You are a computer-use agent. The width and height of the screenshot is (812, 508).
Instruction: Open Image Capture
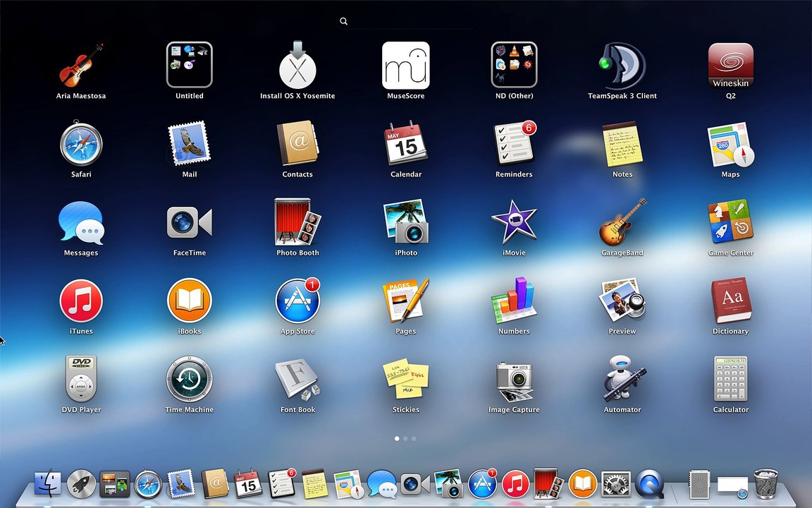(x=515, y=382)
